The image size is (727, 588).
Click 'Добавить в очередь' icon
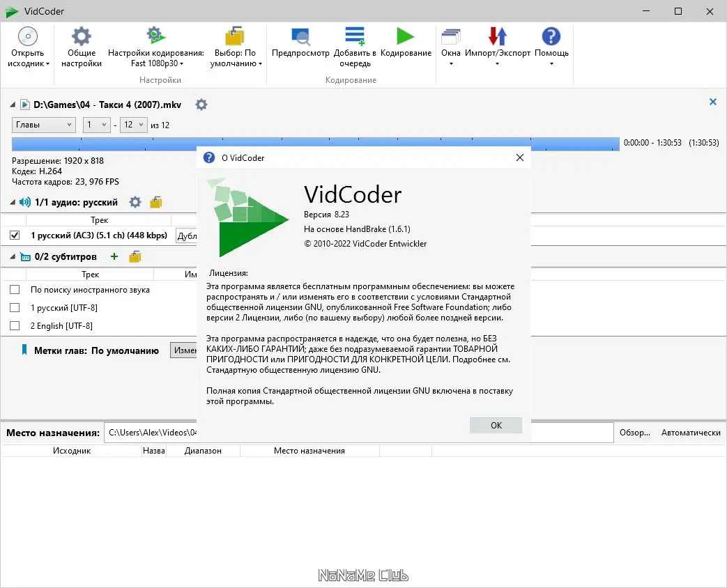click(355, 36)
